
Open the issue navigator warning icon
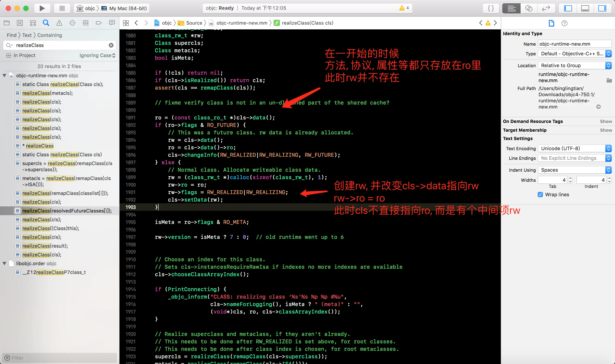59,23
